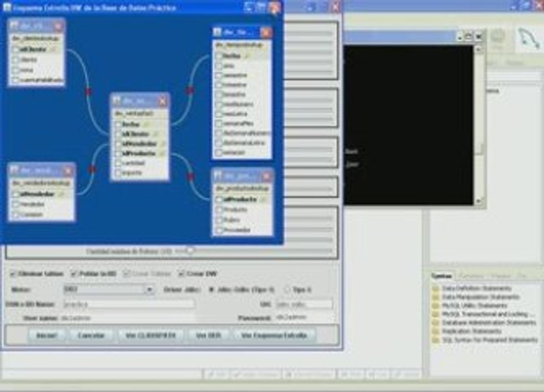Click the DSN o BD Name input field
This screenshot has height=392, width=544.
tap(129, 304)
